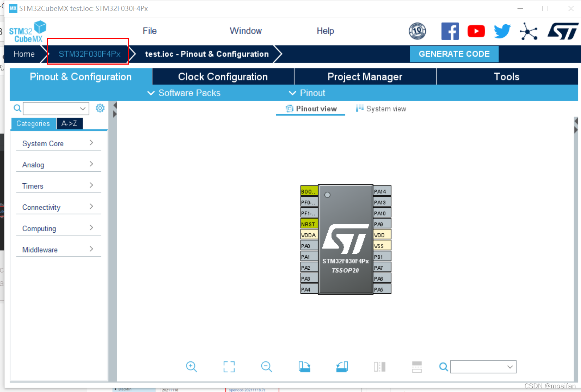Viewport: 581px width, 392px height.
Task: Click the zoom out magnifier icon
Action: click(266, 367)
